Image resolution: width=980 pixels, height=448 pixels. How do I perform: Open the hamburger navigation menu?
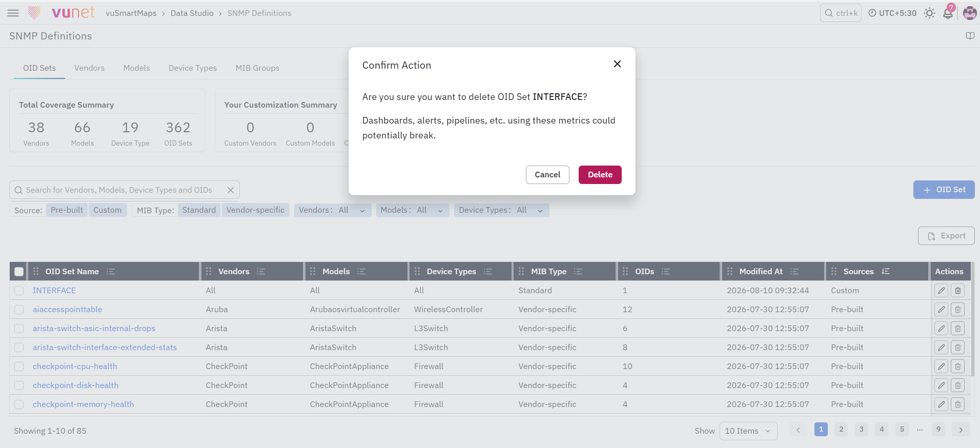coord(13,13)
